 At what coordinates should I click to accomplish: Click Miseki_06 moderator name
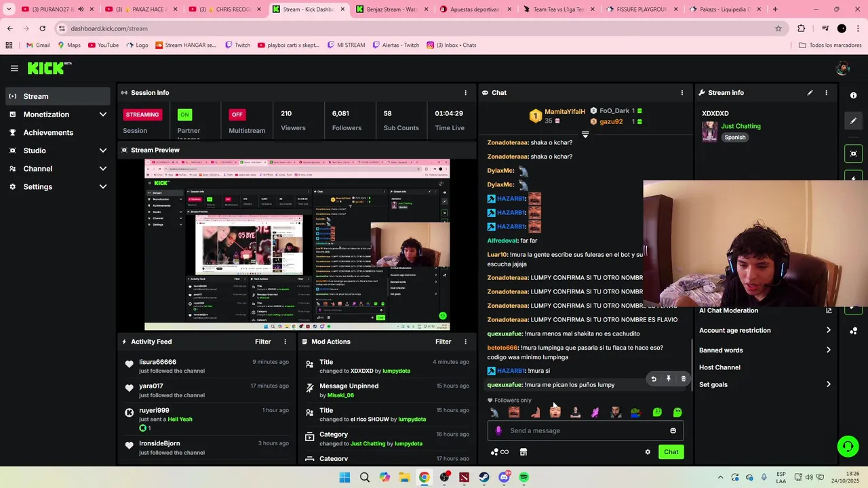[340, 395]
